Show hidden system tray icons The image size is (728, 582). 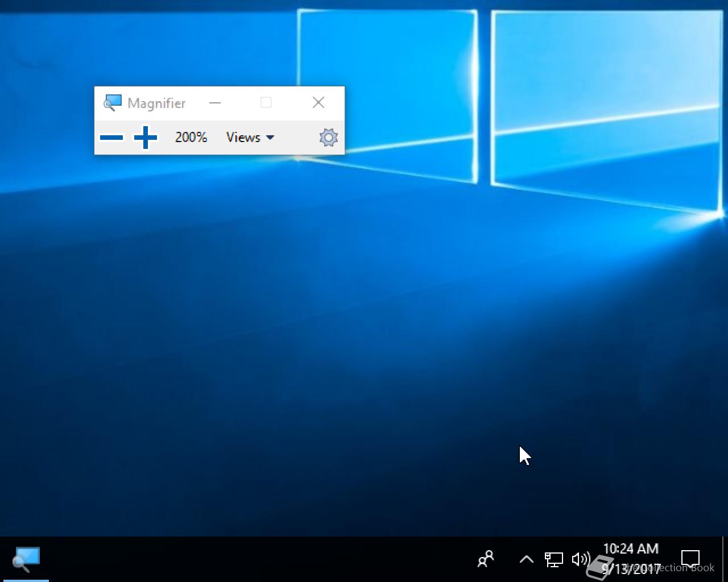(x=527, y=559)
